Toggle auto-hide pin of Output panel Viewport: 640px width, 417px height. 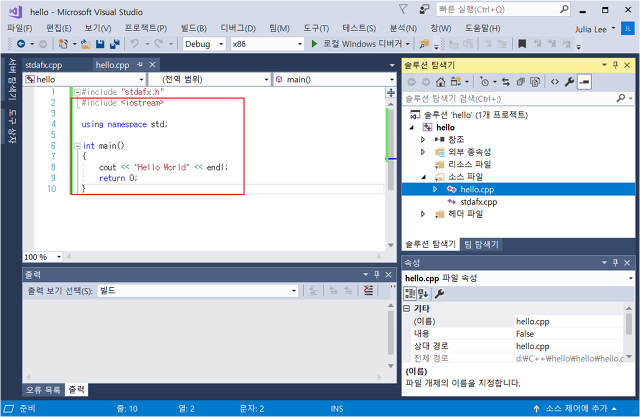(377, 275)
